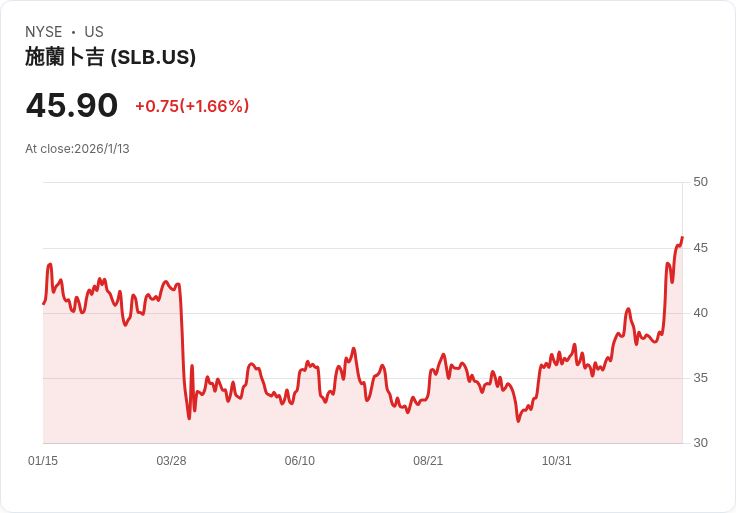736x513 pixels.
Task: Click the 30 price axis label
Action: (x=700, y=443)
